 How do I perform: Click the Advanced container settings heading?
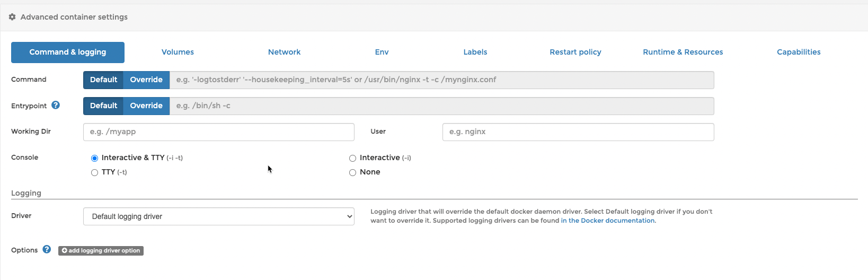click(x=74, y=17)
